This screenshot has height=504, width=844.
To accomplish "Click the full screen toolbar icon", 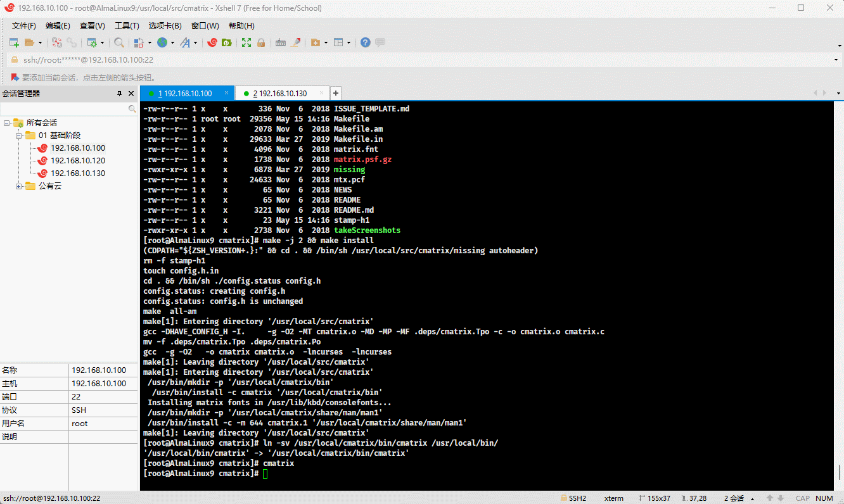I will (x=246, y=42).
